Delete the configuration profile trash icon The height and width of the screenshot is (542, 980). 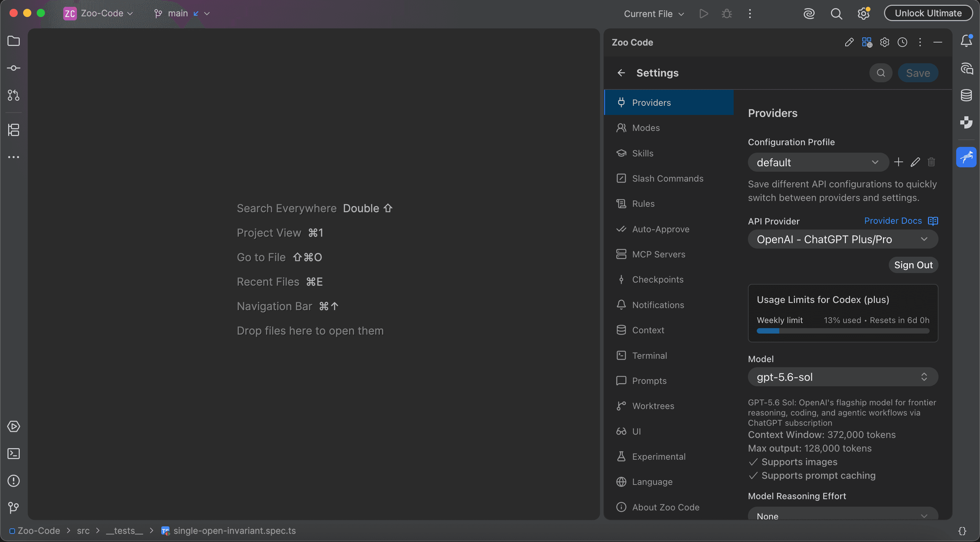coord(931,162)
